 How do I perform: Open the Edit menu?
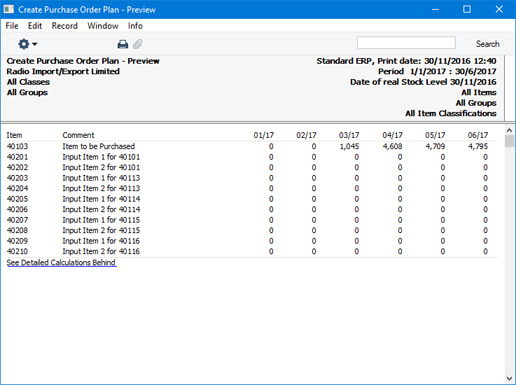(35, 26)
